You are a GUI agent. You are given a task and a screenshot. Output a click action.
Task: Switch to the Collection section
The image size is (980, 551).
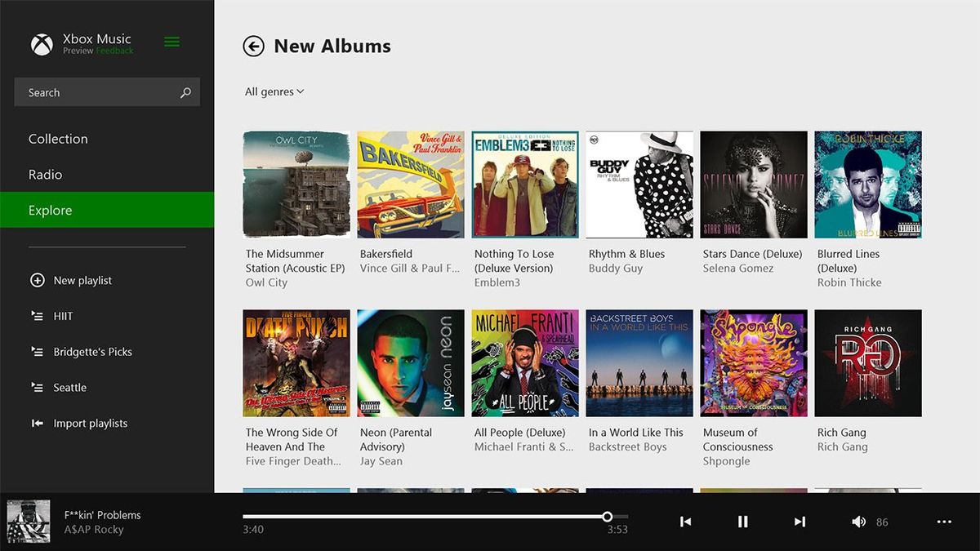(58, 139)
